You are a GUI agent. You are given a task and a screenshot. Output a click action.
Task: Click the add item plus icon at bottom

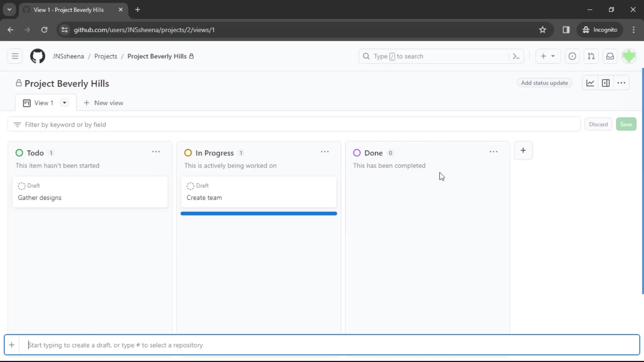[12, 345]
